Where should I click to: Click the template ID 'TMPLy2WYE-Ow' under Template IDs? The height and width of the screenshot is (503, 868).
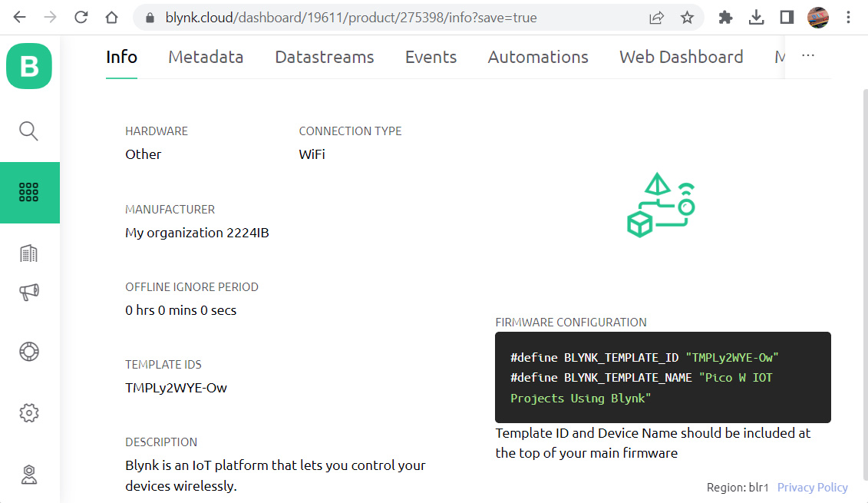[176, 388]
